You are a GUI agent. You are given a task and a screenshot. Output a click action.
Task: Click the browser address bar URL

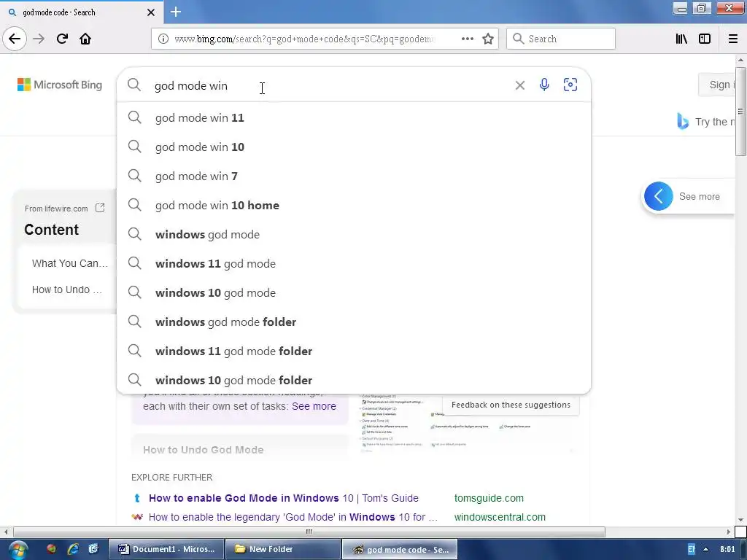305,39
